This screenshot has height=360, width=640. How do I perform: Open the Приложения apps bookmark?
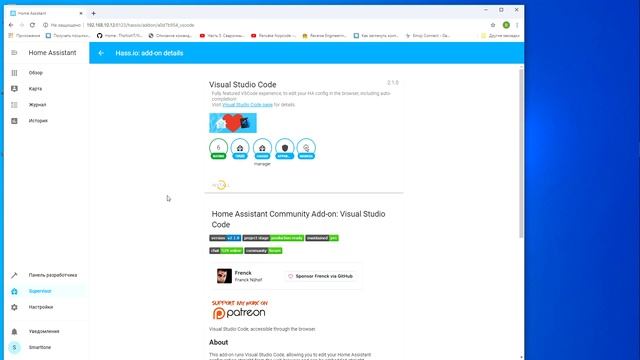(x=24, y=36)
